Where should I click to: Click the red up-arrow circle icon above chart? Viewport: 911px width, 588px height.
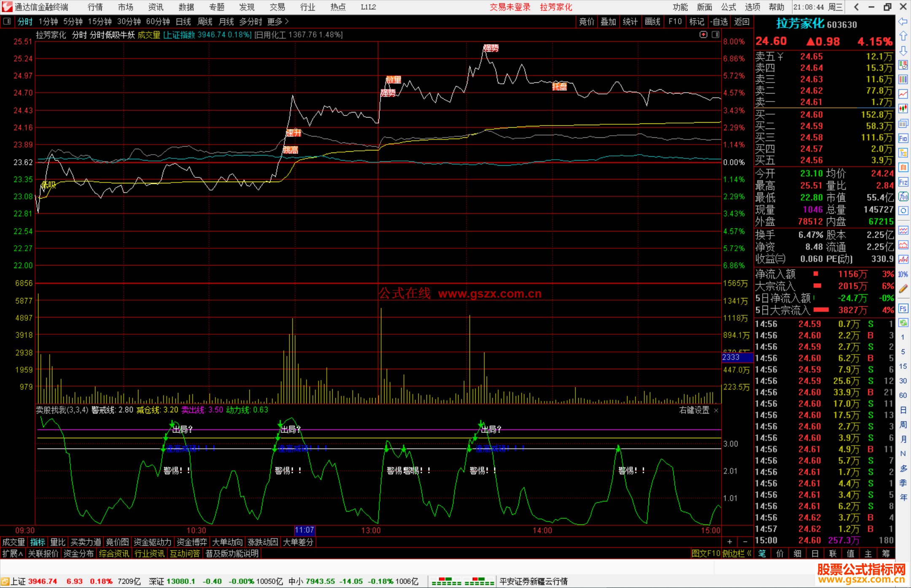[703, 35]
